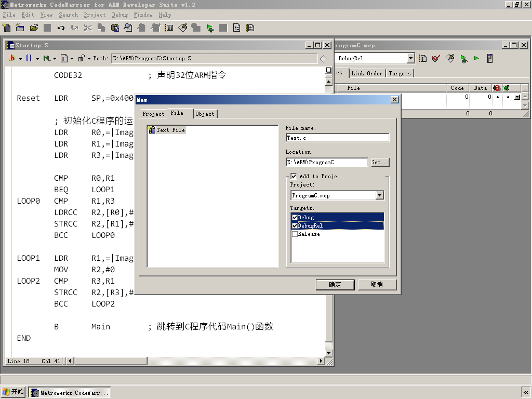Click the editor scroll right arrow

(x=321, y=361)
